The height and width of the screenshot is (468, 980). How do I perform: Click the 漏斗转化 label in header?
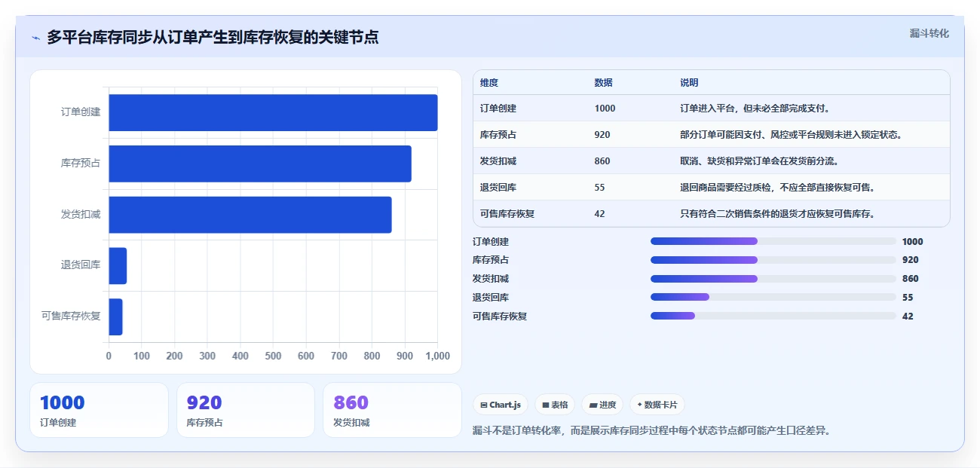coord(929,33)
